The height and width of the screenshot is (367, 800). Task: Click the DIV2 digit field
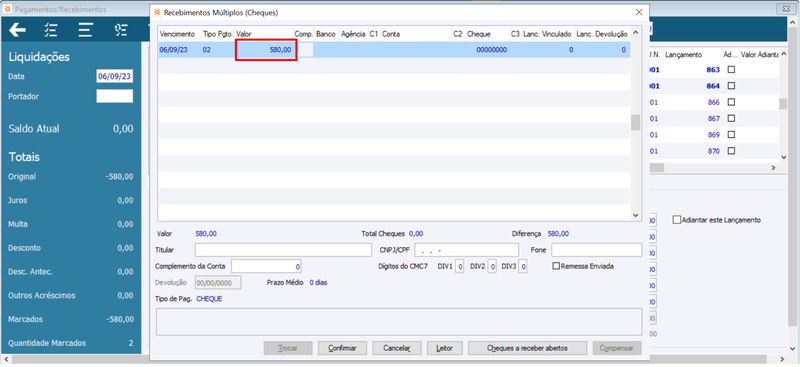(492, 266)
